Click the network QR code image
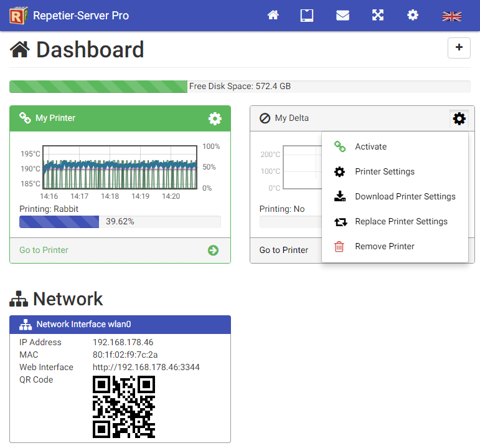 tap(124, 407)
